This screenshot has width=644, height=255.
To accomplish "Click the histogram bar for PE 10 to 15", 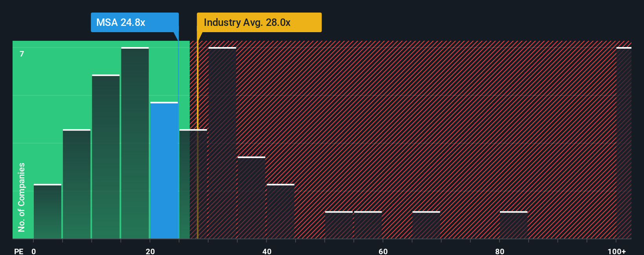I will click(x=106, y=157).
